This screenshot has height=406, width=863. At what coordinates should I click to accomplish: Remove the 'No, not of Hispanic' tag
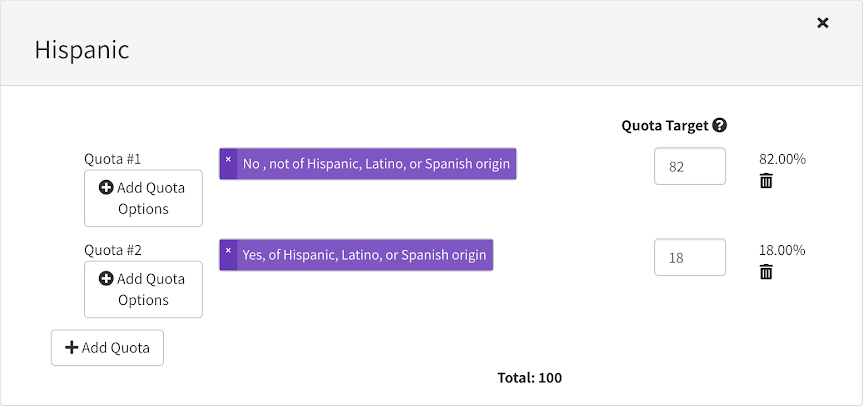(228, 159)
